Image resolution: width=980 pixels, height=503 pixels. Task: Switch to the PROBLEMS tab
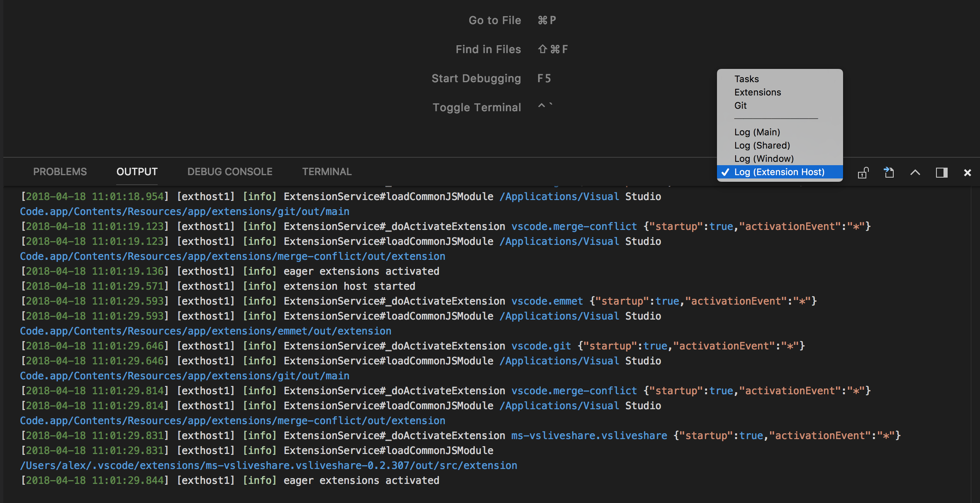pyautogui.click(x=60, y=171)
